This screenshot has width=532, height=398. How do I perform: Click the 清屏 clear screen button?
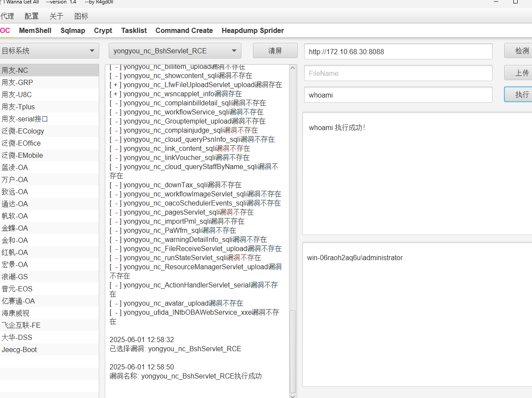(x=275, y=51)
